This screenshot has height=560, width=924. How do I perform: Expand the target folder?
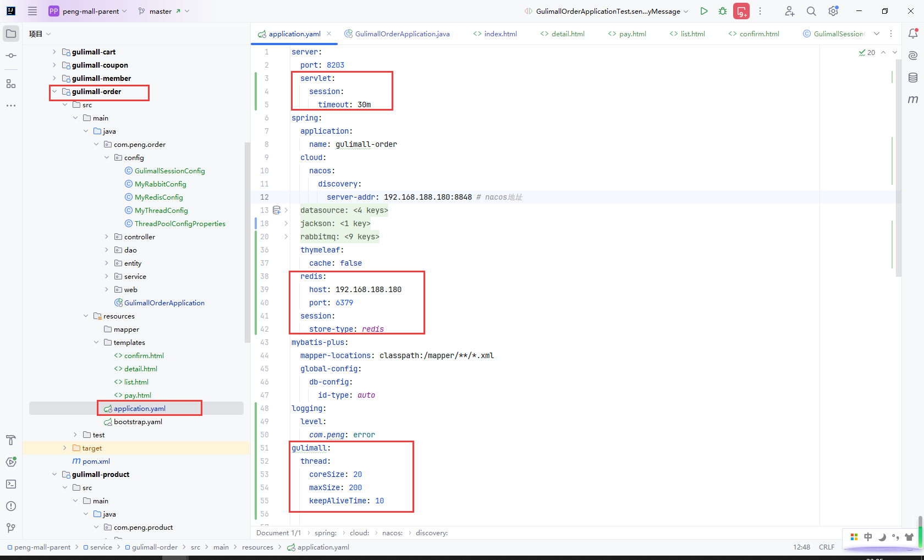(x=64, y=448)
